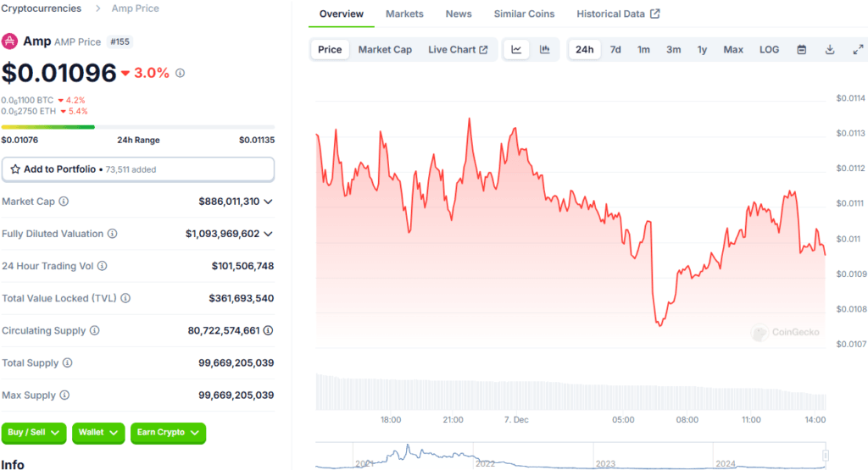The height and width of the screenshot is (470, 868).
Task: Click the volume bars below the chart
Action: point(570,393)
